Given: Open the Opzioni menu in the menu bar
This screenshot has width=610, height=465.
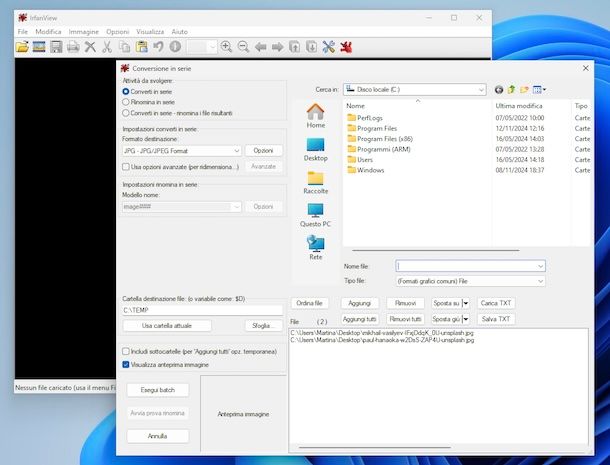Looking at the screenshot, I should (x=117, y=32).
